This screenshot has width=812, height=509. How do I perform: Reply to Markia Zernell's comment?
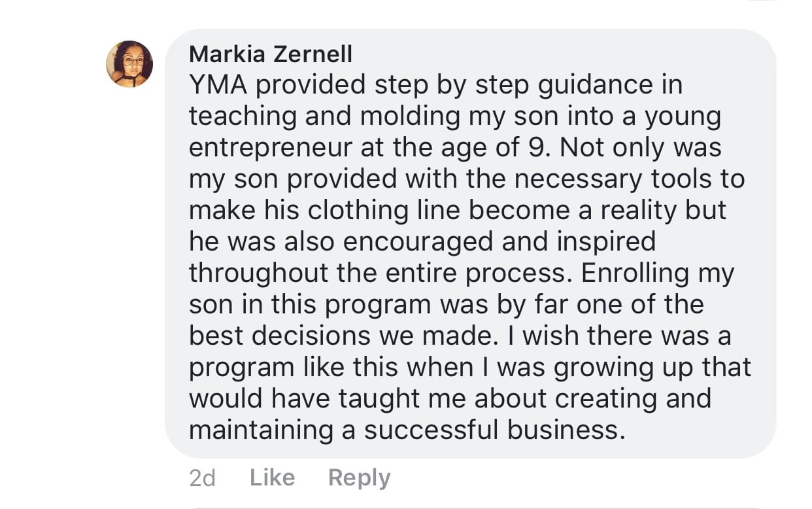tap(359, 478)
